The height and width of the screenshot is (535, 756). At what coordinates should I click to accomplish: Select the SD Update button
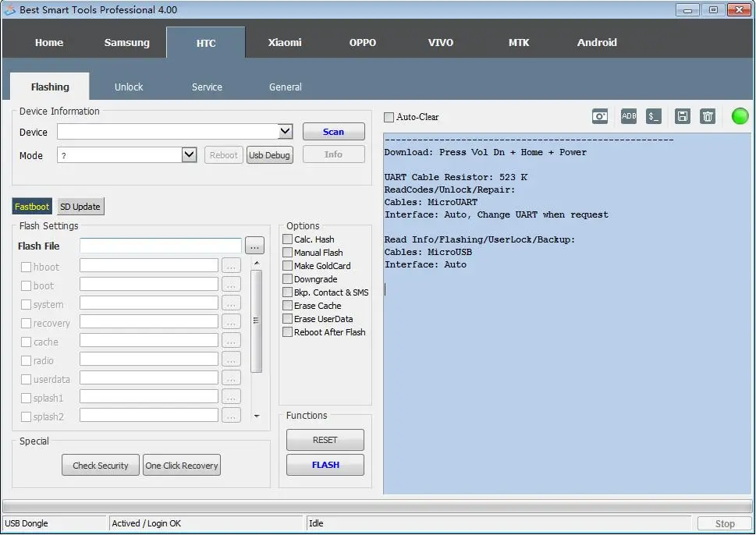(80, 207)
